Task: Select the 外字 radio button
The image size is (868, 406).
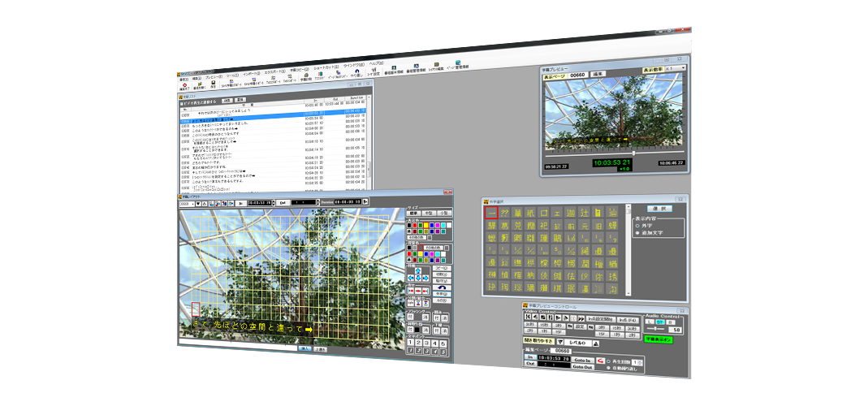Action: click(x=637, y=226)
